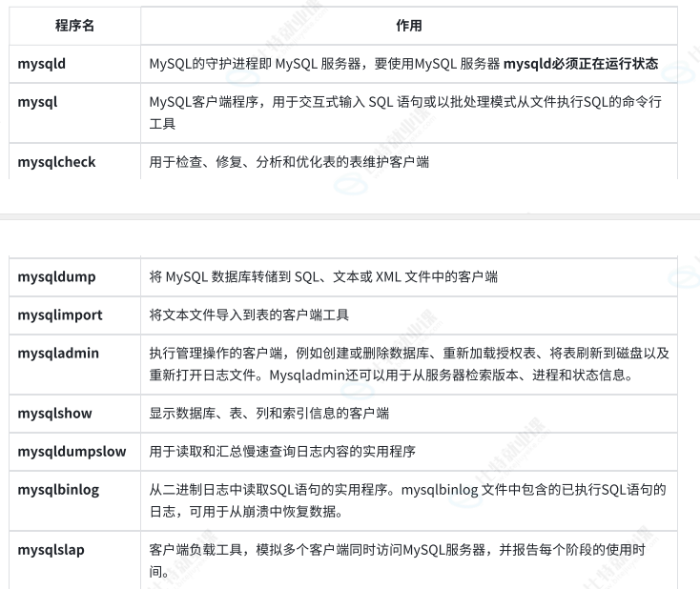This screenshot has width=700, height=589.
Task: Click the 'mysqladmin' program name cell
Action: [x=74, y=364]
